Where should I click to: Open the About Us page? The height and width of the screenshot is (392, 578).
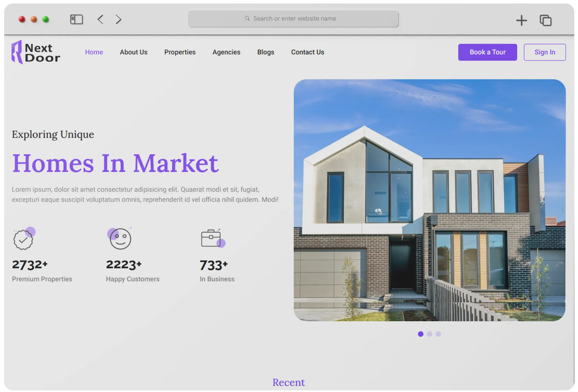[x=134, y=52]
